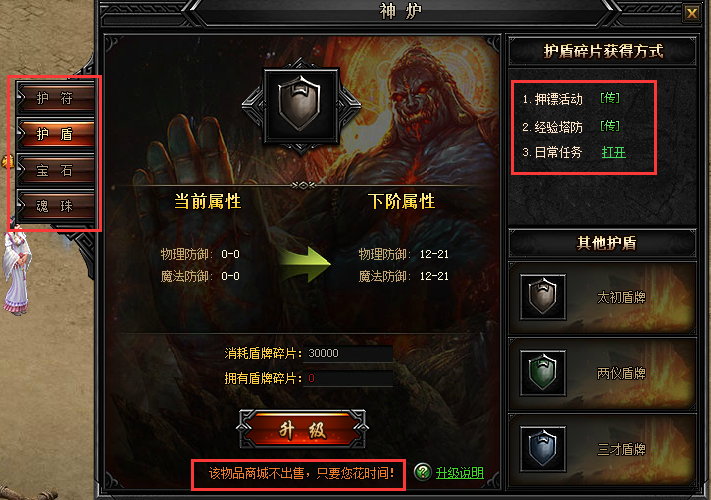Open the 打开 link for 日常任务
The width and height of the screenshot is (711, 500).
click(614, 152)
